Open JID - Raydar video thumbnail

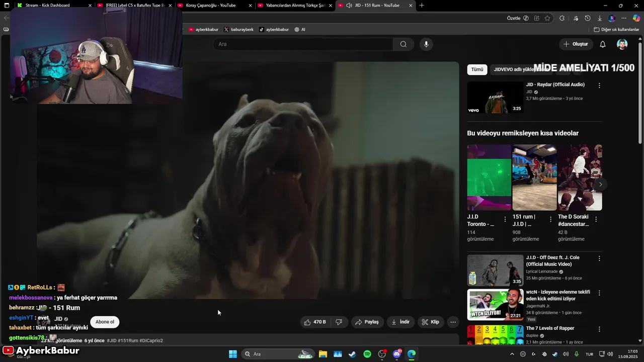[x=495, y=98]
